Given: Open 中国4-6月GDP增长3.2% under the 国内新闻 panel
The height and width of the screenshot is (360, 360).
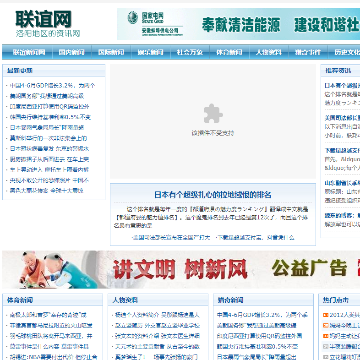Looking at the screenshot, I should pos(263,315).
